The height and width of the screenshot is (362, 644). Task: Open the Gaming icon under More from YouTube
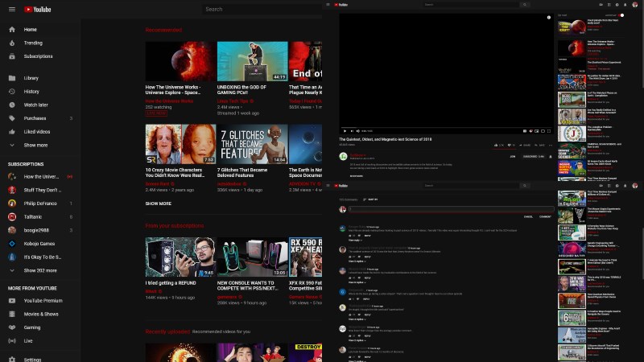coord(12,327)
